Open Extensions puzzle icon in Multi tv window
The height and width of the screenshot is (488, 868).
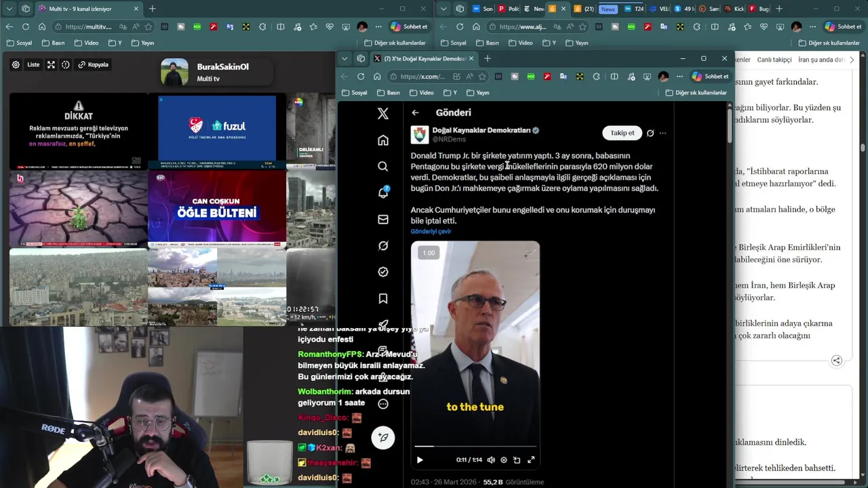262,26
